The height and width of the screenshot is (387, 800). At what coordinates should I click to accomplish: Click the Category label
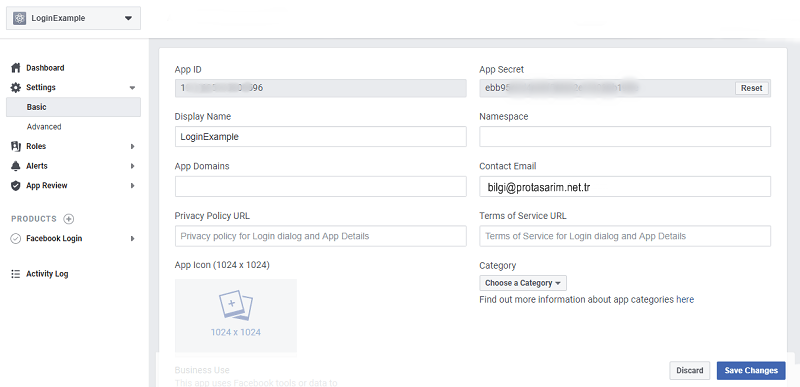pyautogui.click(x=497, y=266)
